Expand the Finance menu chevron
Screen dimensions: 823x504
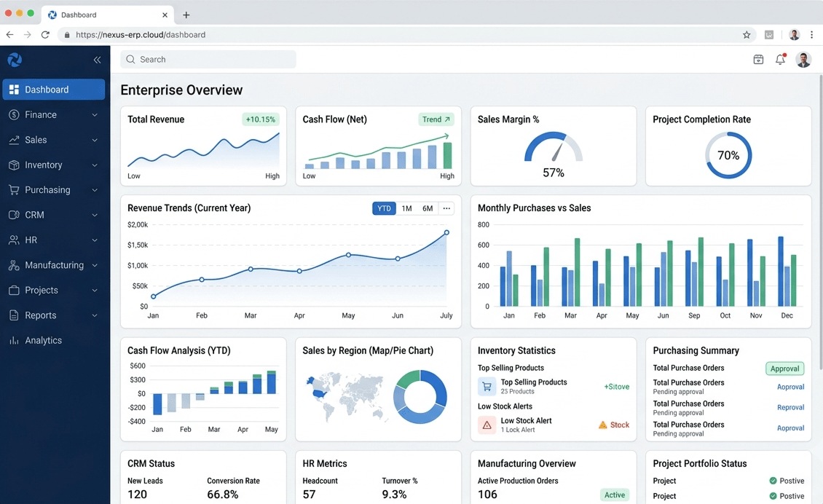(x=95, y=115)
